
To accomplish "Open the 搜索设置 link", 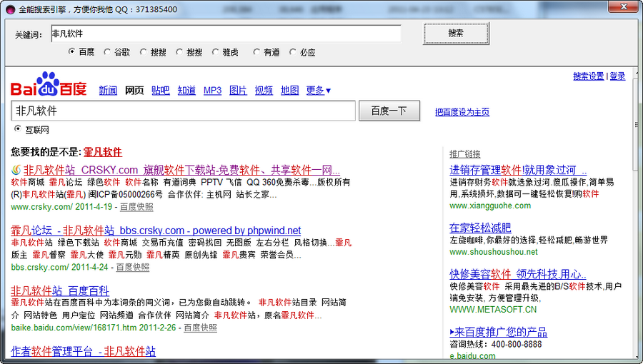I will click(x=589, y=76).
